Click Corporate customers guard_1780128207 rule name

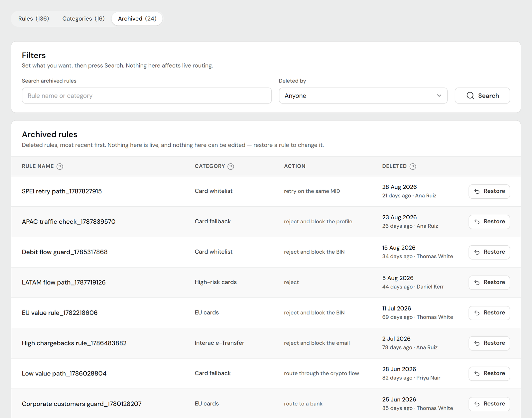click(82, 404)
